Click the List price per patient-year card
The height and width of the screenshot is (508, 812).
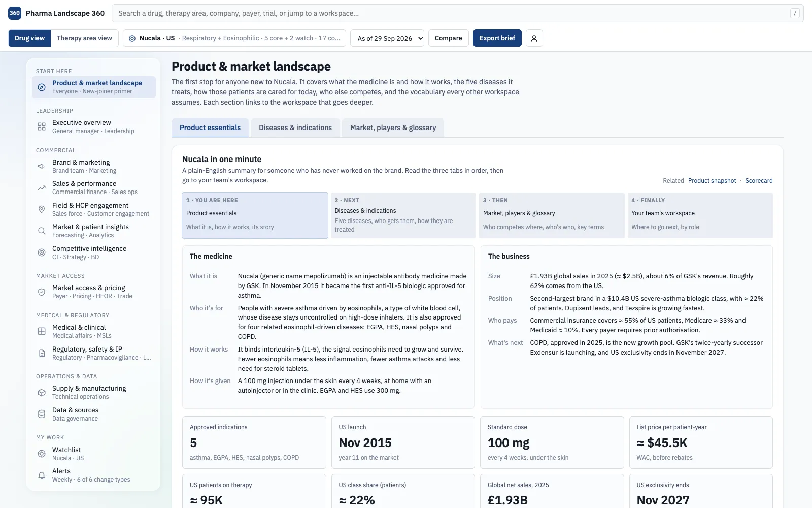[x=701, y=442]
